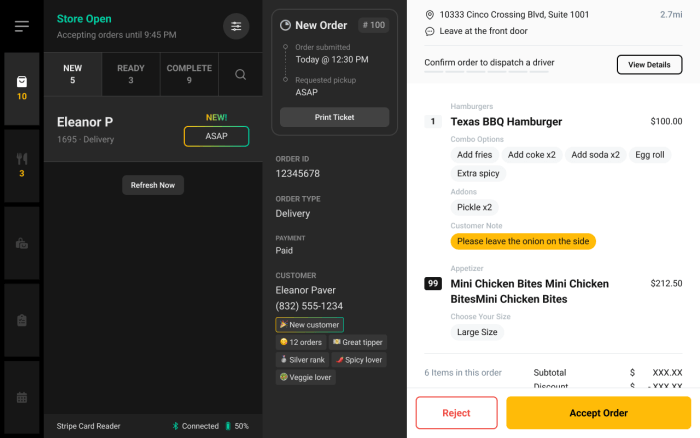The image size is (700, 438).
Task: Open View Details for driver dispatch
Action: coord(649,65)
